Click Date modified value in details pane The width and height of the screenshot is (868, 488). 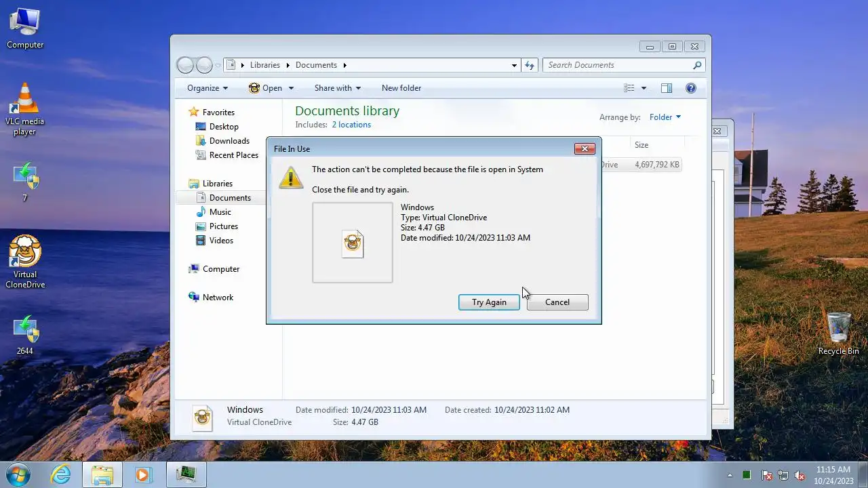[389, 410]
